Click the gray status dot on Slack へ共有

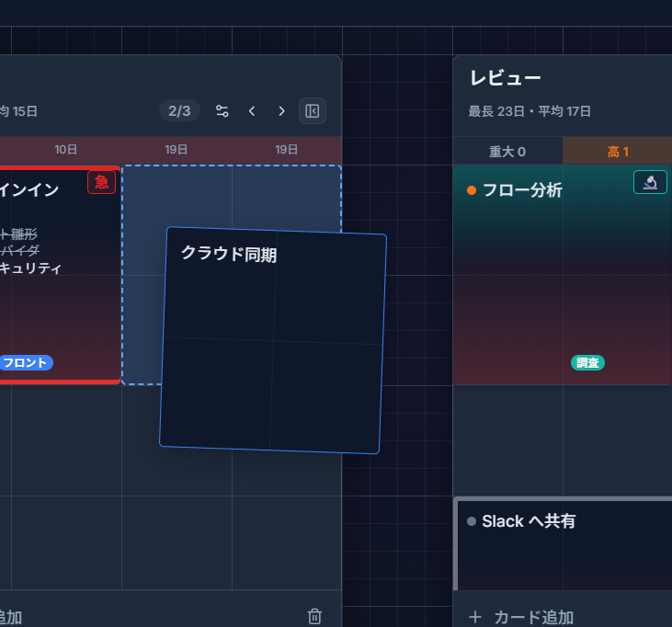point(472,521)
